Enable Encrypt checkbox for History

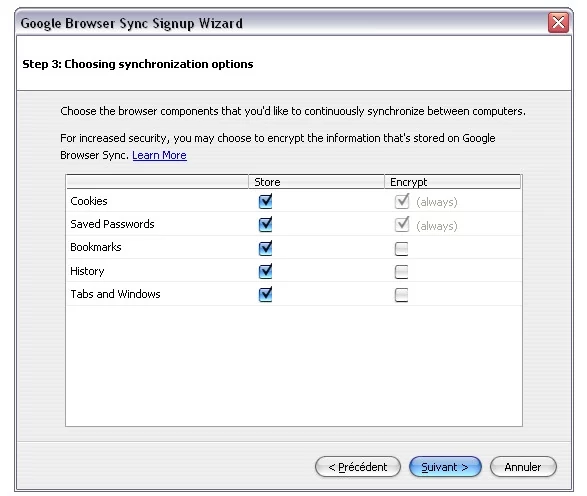coord(401,272)
